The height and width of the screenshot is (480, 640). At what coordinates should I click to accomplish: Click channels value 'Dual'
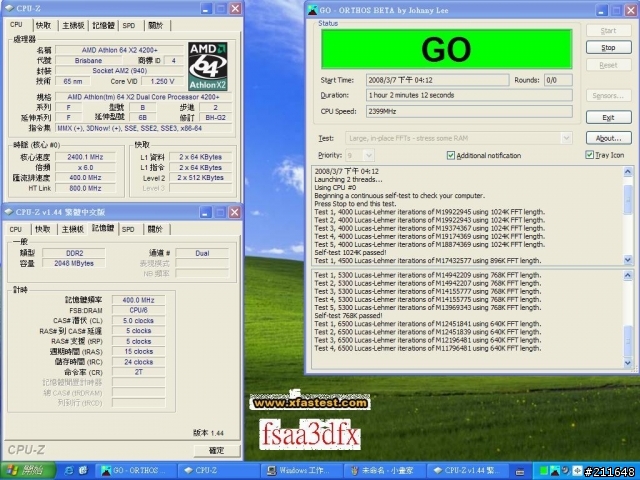tap(202, 253)
